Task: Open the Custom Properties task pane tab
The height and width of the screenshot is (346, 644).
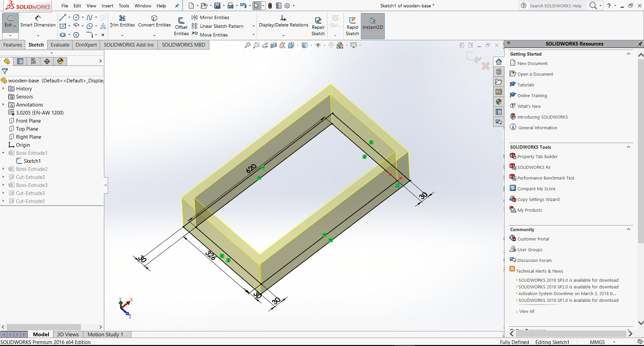Action: pyautogui.click(x=498, y=112)
